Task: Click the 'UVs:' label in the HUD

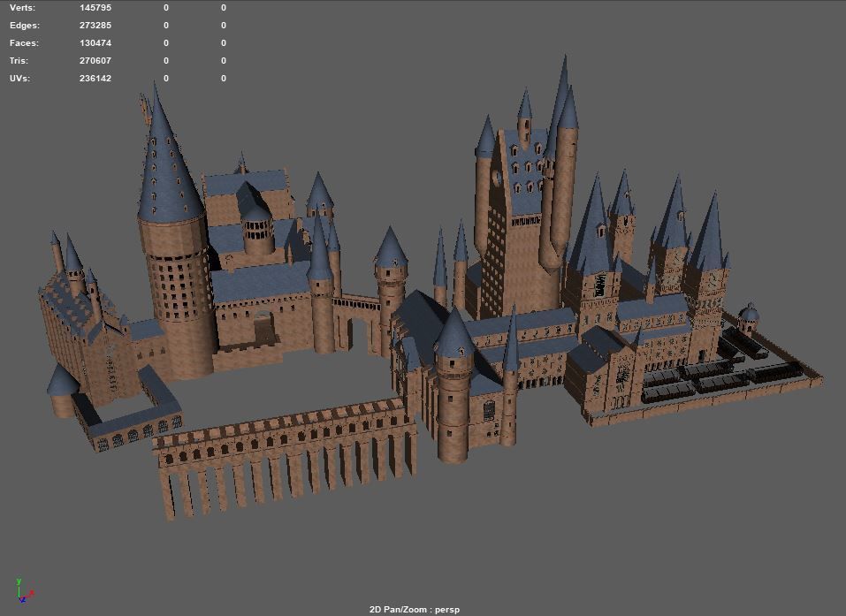Action: [19, 78]
